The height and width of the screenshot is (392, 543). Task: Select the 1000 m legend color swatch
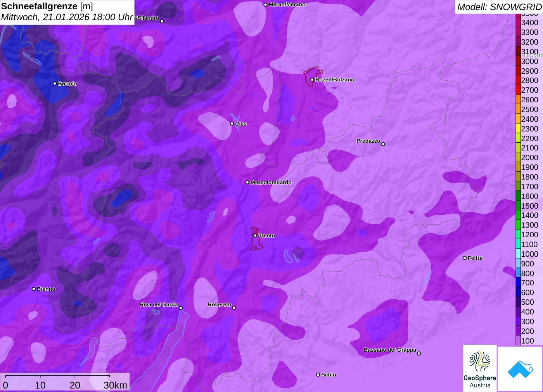518,254
